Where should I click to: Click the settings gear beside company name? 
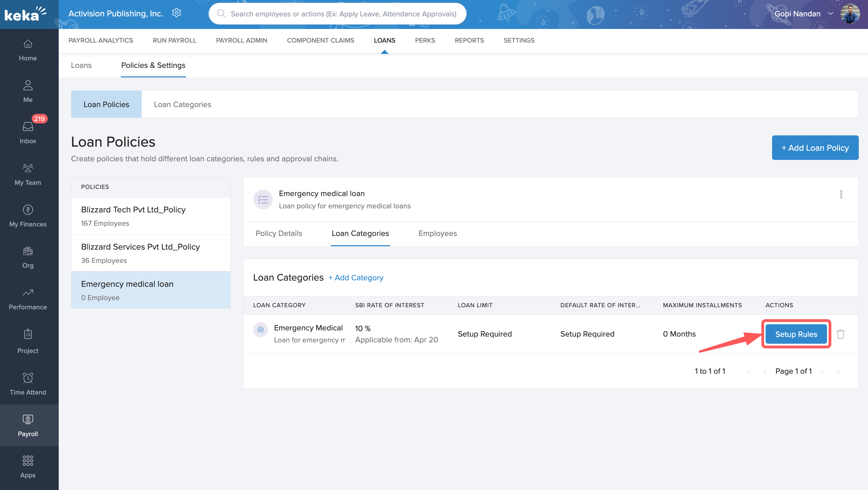[176, 13]
